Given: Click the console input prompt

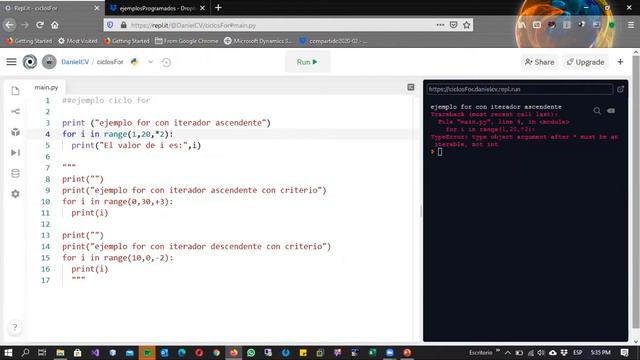Looking at the screenshot, I should pyautogui.click(x=440, y=152).
